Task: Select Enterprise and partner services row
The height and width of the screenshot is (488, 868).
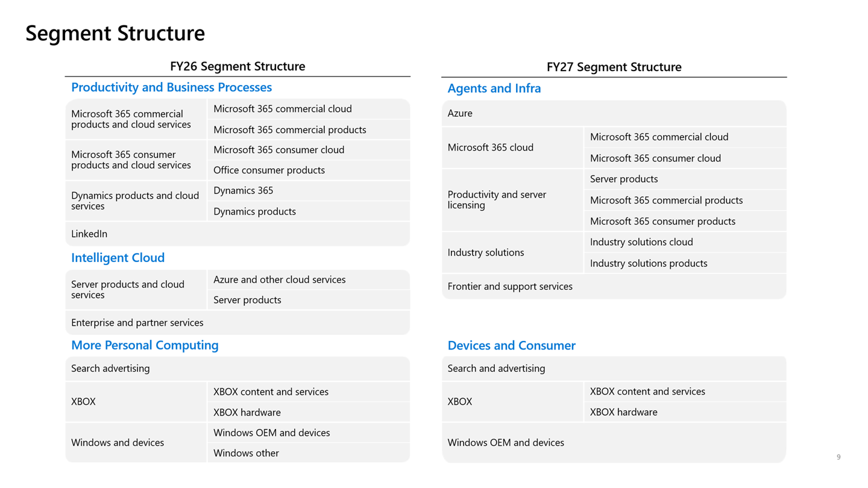Action: tap(237, 323)
